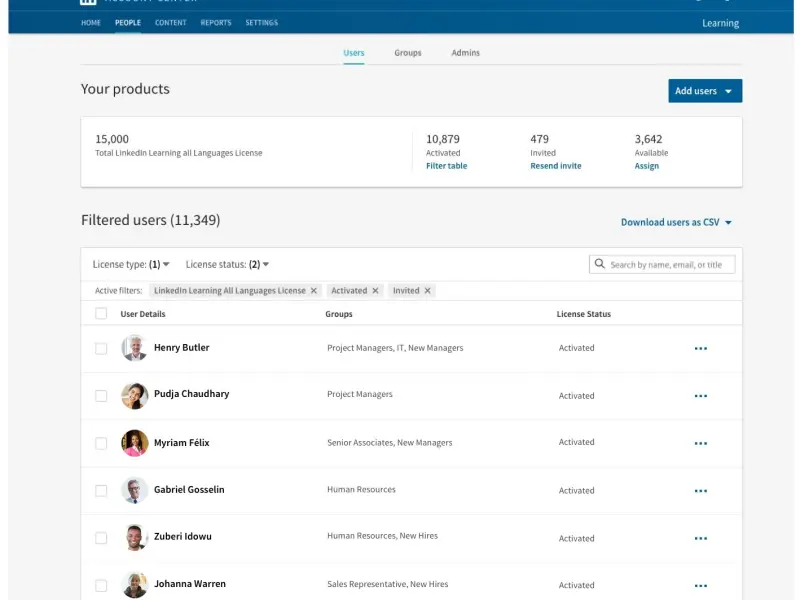800x600 pixels.
Task: Open the Reports menu in top navigation
Action: (215, 23)
